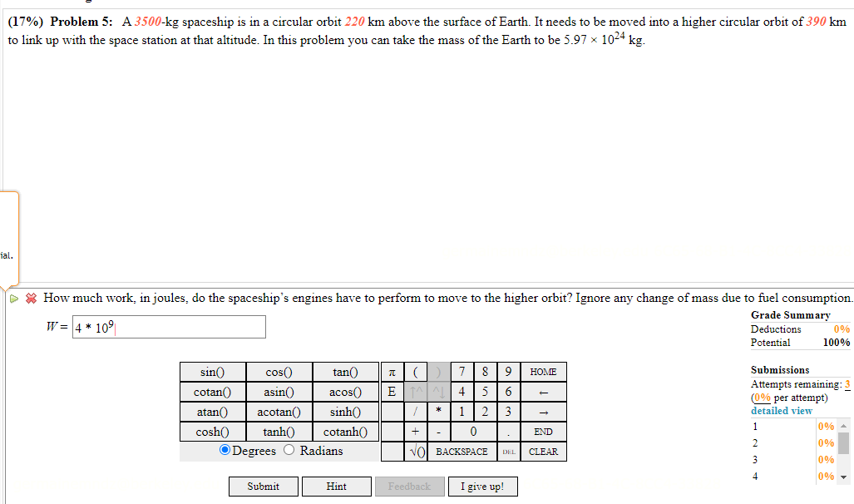Select Degrees mode
Viewport: 854px width, 504px height.
point(225,449)
